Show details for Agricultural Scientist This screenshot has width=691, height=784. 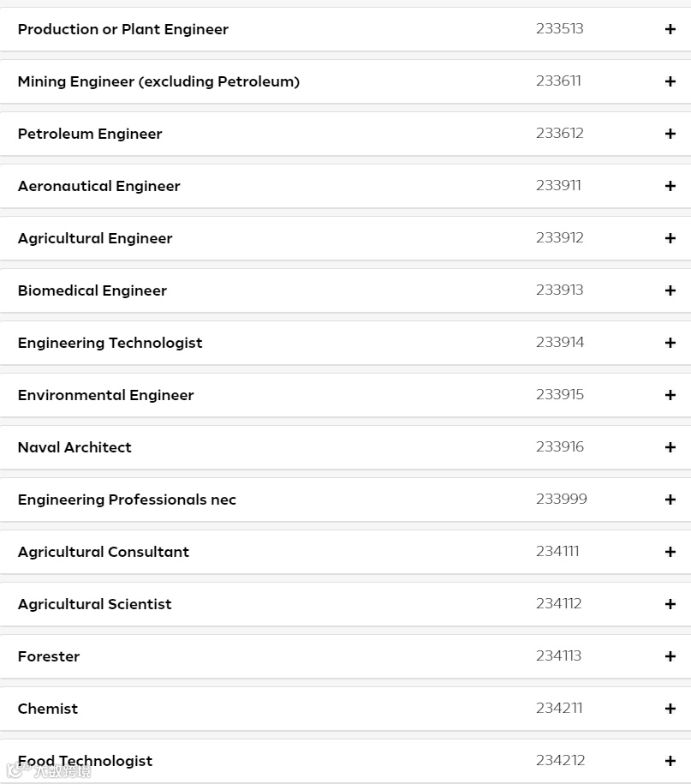point(670,604)
